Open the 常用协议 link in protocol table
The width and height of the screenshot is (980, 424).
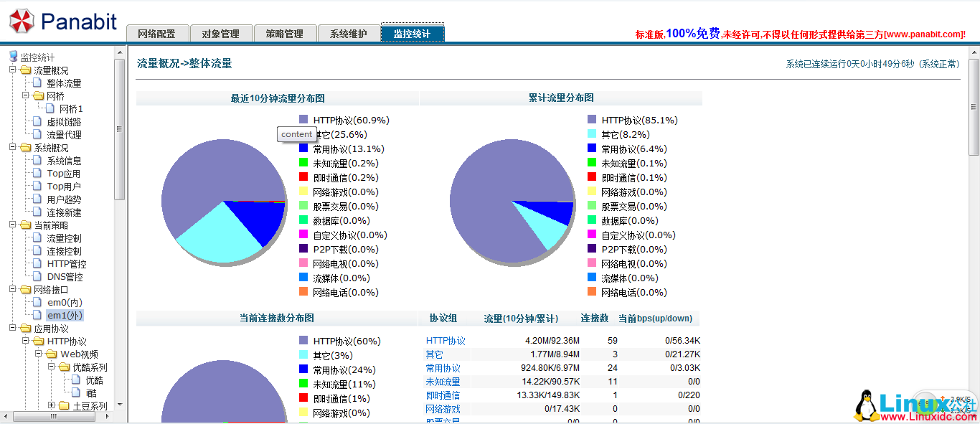443,368
